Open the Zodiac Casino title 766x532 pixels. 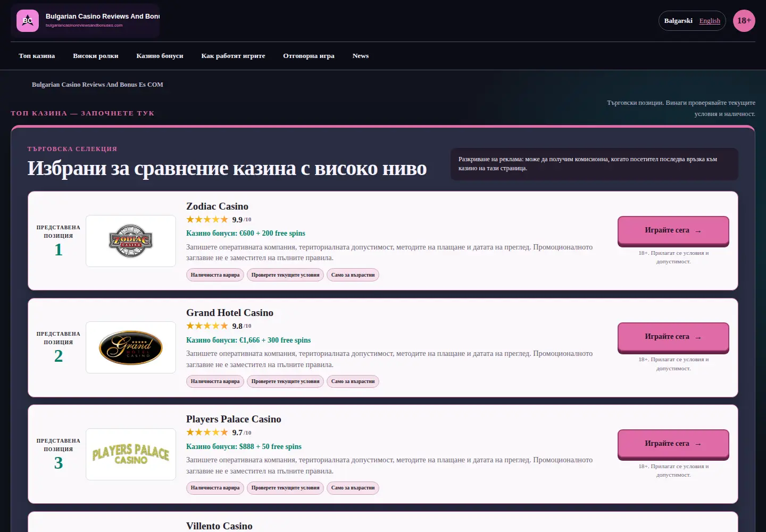[217, 206]
